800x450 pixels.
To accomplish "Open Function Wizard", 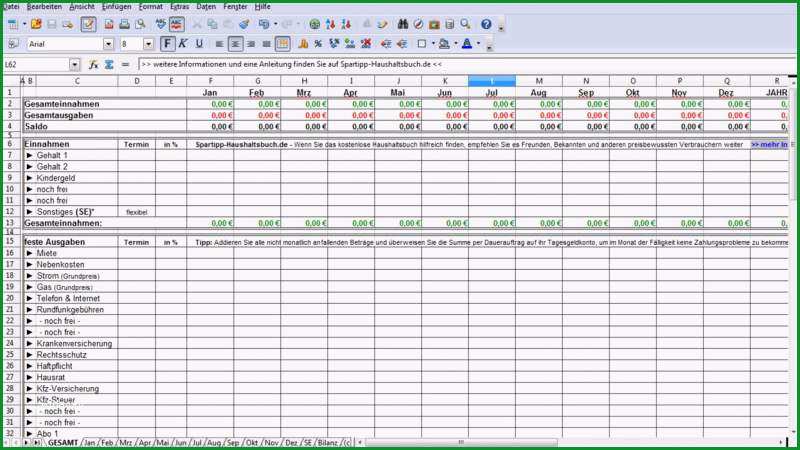I will 93,65.
